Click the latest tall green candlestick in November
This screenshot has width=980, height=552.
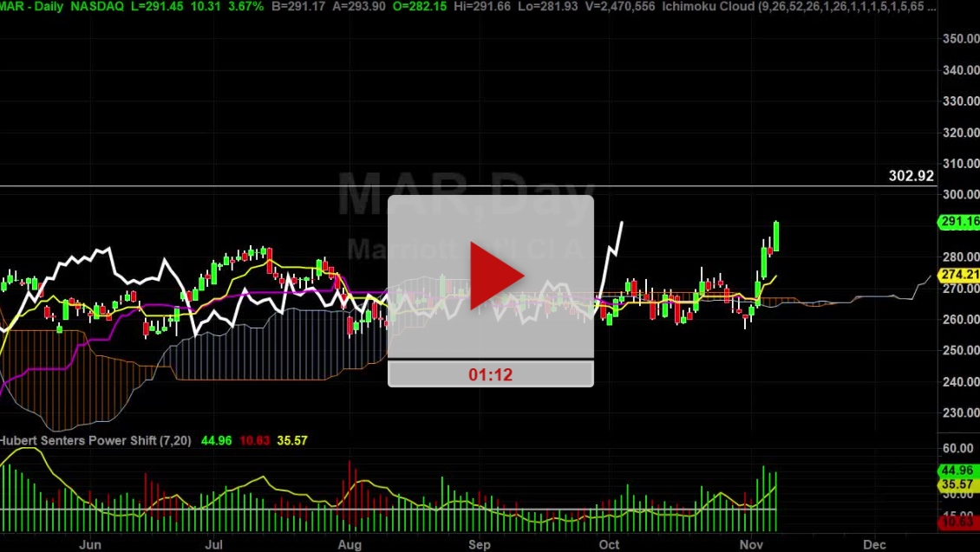click(775, 237)
